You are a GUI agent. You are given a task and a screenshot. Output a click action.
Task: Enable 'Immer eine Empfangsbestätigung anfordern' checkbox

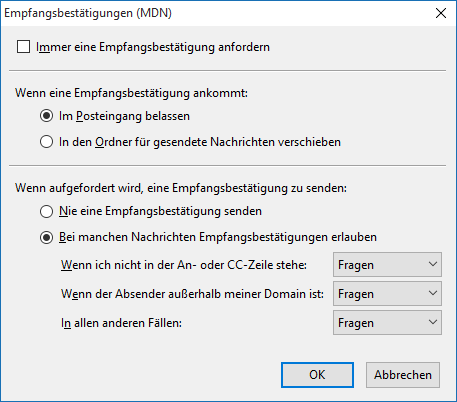pos(24,47)
